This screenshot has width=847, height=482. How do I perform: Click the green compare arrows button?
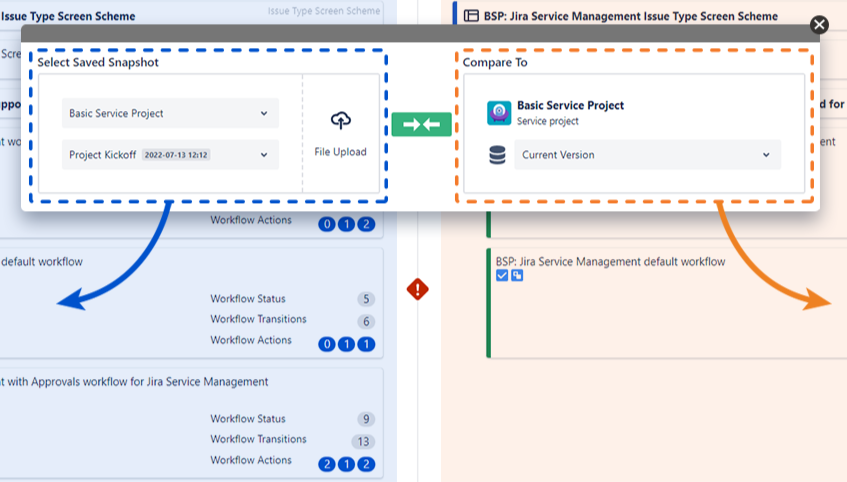pyautogui.click(x=421, y=124)
